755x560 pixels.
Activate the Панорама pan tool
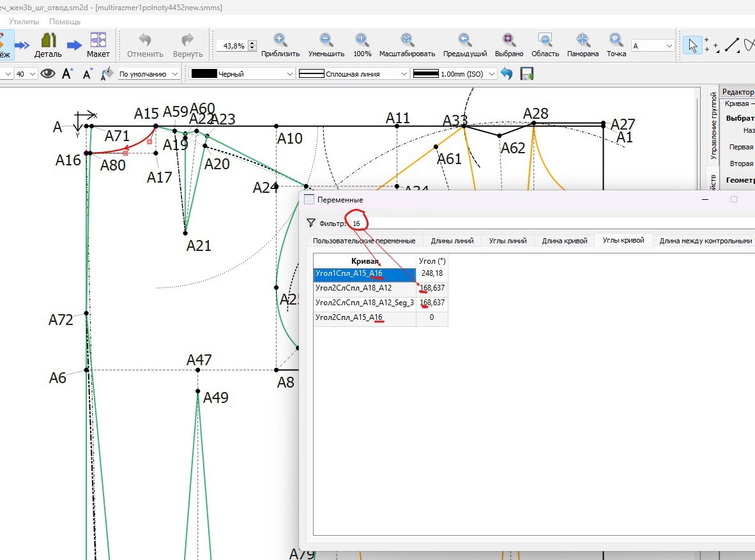[583, 45]
